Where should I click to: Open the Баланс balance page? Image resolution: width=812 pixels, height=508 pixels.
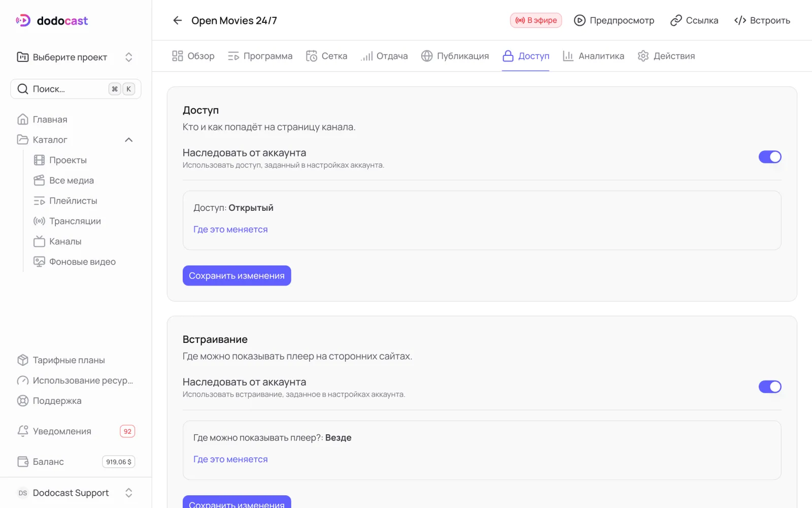tap(76, 462)
